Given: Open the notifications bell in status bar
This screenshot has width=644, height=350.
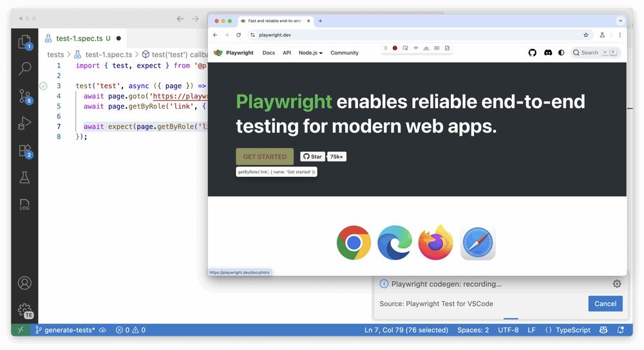Looking at the screenshot, I should tap(621, 330).
